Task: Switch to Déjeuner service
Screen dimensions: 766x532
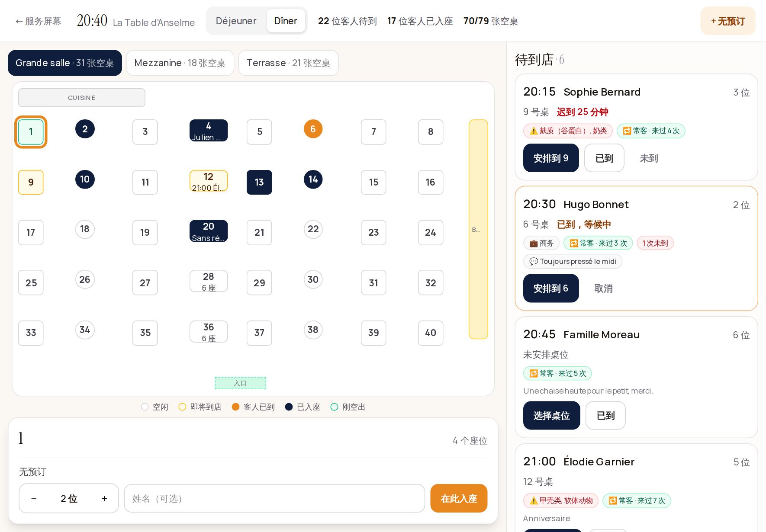Action: point(236,21)
